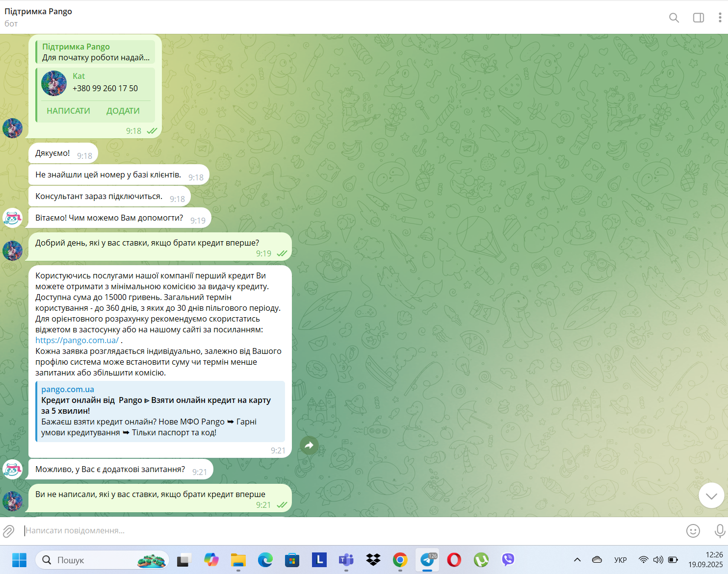Toggle the right side panel icon
Screen dimensions: 728x574
[699, 18]
